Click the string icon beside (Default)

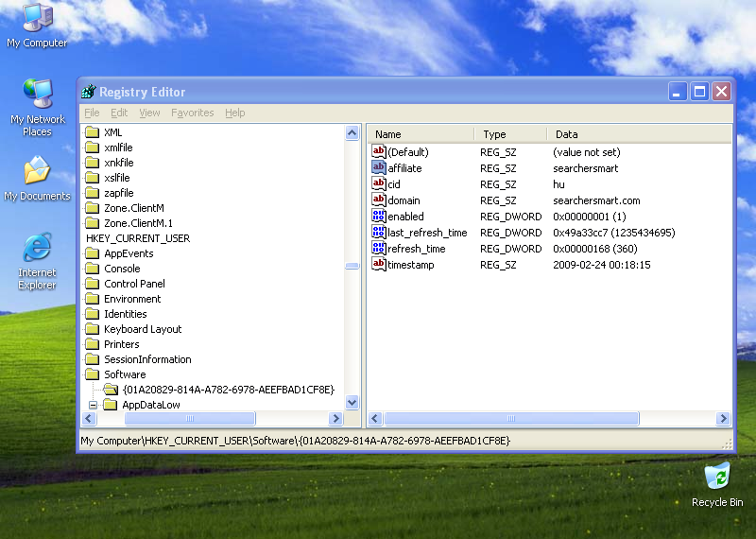379,151
